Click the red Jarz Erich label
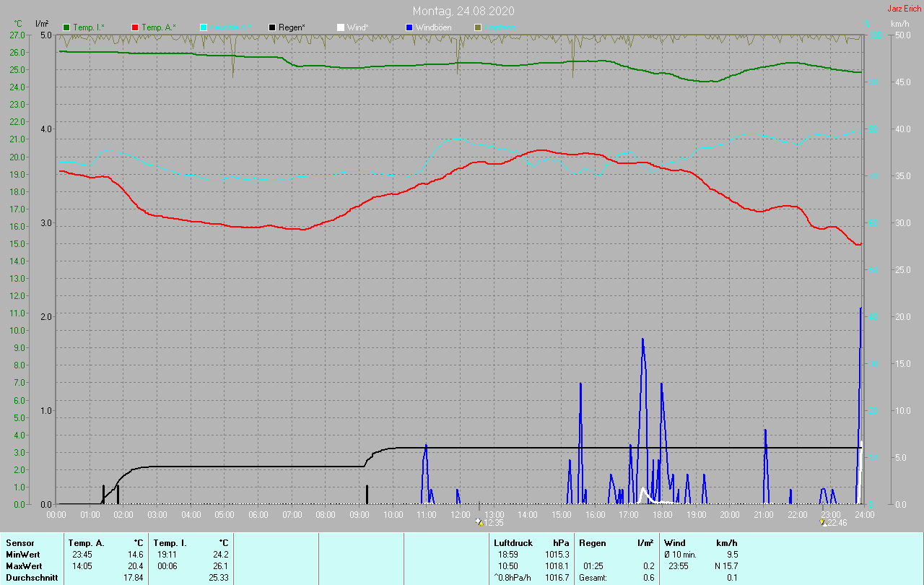This screenshot has width=924, height=585. pos(904,9)
